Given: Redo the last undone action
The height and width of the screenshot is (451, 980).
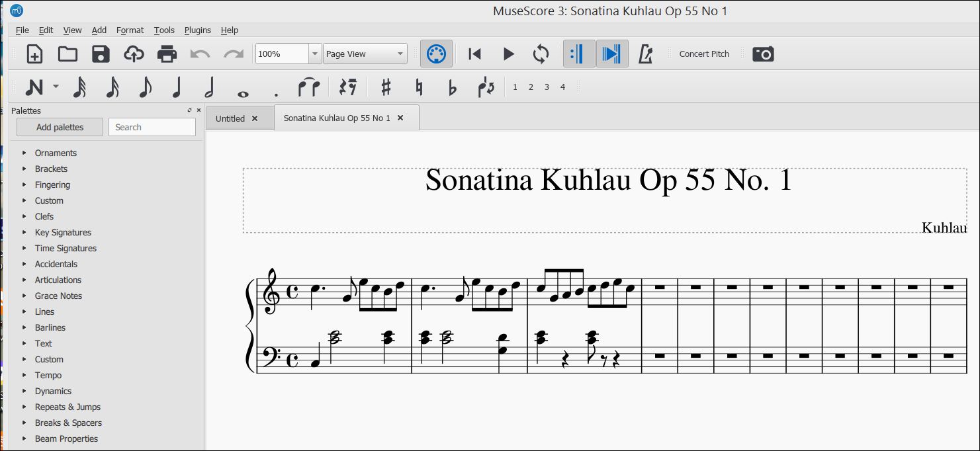Looking at the screenshot, I should 233,54.
